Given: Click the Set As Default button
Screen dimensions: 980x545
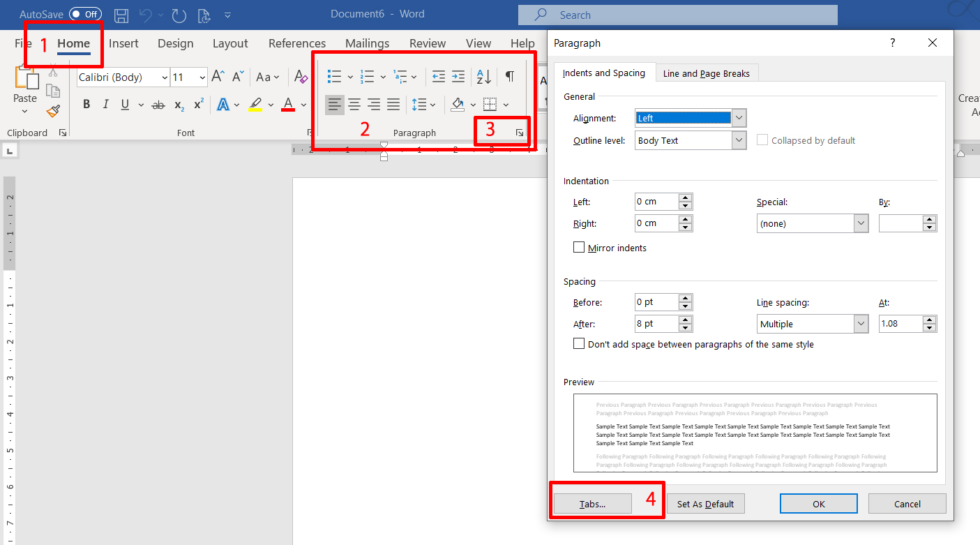Looking at the screenshot, I should pos(705,504).
